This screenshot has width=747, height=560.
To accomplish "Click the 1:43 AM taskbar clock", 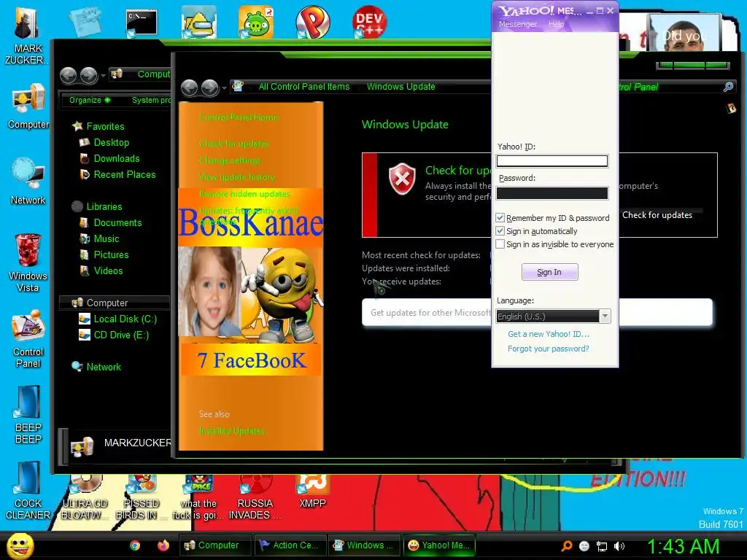I will (x=683, y=546).
